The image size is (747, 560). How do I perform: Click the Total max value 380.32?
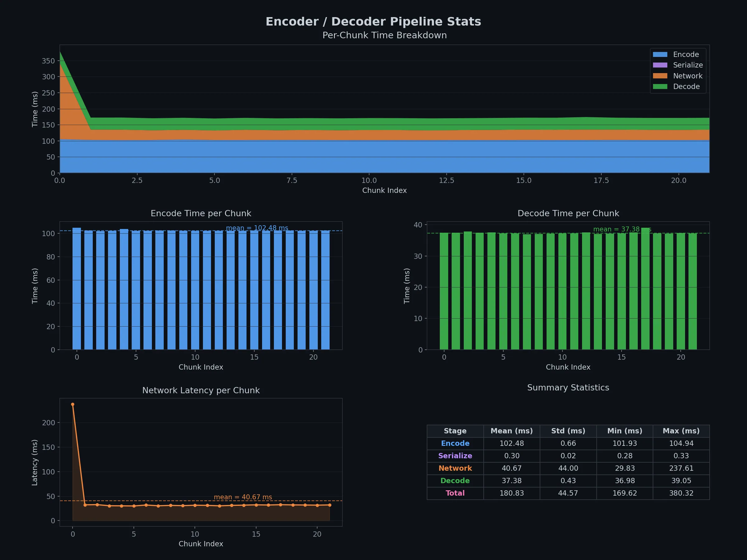pos(681,493)
